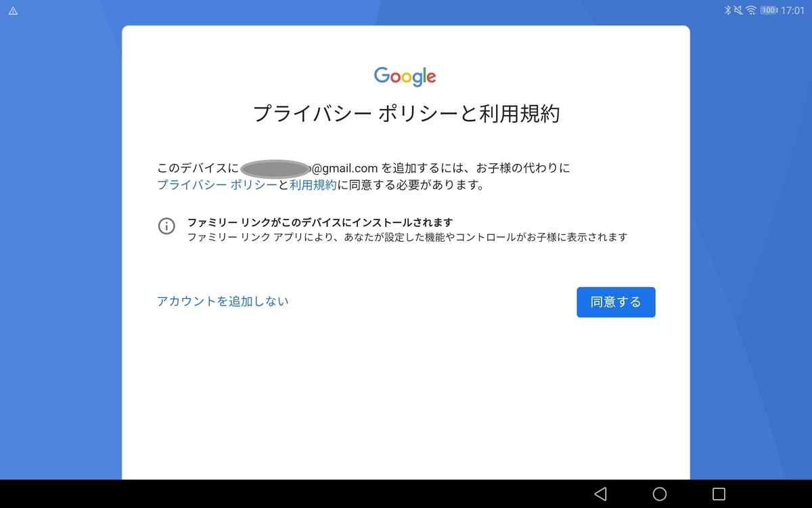This screenshot has width=812, height=508.
Task: Tap the Android home circle button
Action: (660, 494)
